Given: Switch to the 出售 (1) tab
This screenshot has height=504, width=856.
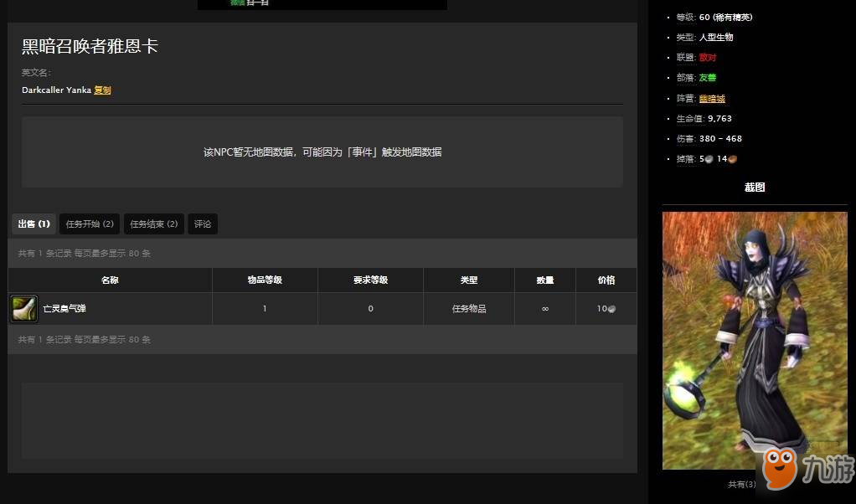Looking at the screenshot, I should (34, 224).
